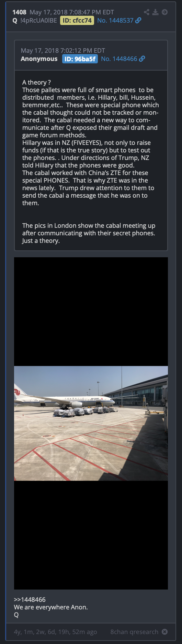Click the Q tripcode !4pRcUA0lBE
Image resolution: width=182 pixels, height=644 pixels.
coord(38,21)
